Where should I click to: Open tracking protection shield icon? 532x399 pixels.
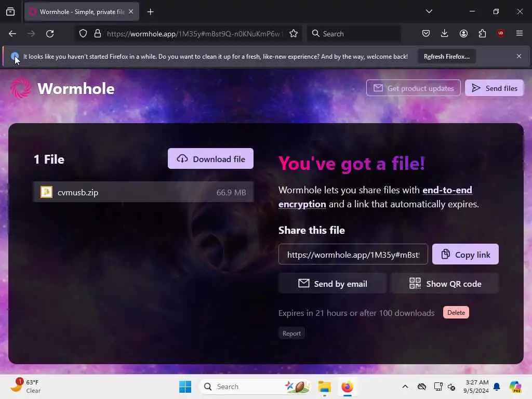(83, 34)
